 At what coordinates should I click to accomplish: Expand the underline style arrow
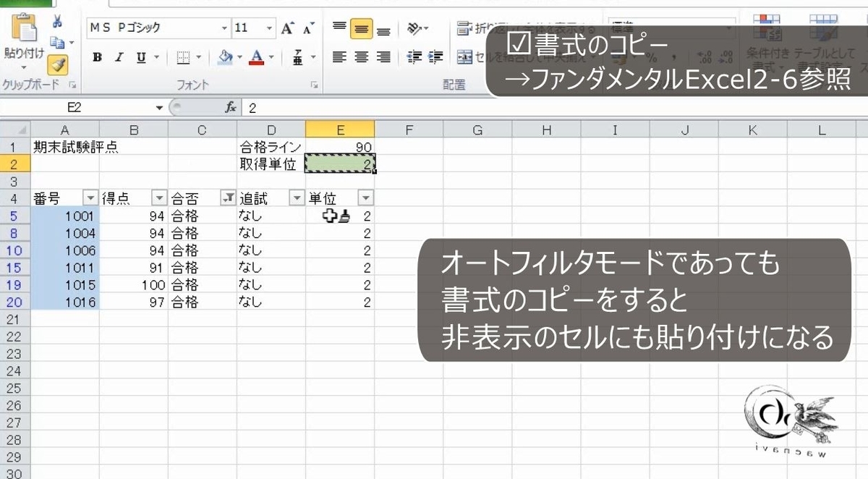(x=156, y=57)
